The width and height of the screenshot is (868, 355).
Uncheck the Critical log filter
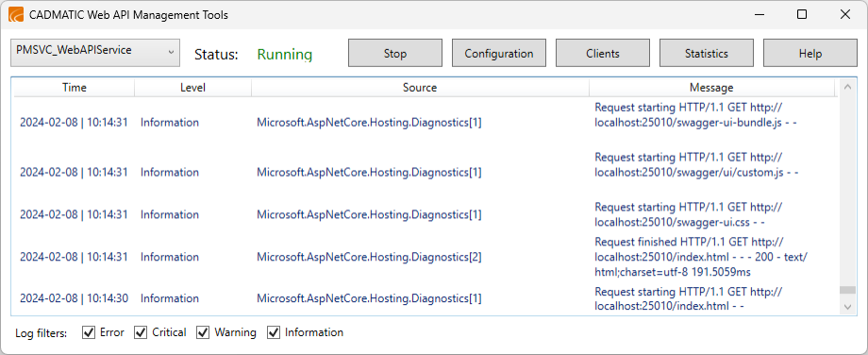[142, 332]
